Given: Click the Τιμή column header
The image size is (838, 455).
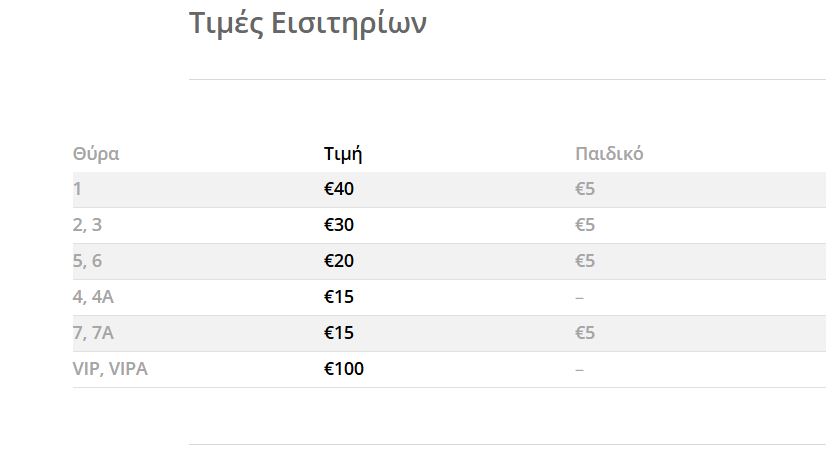Looking at the screenshot, I should (343, 154).
